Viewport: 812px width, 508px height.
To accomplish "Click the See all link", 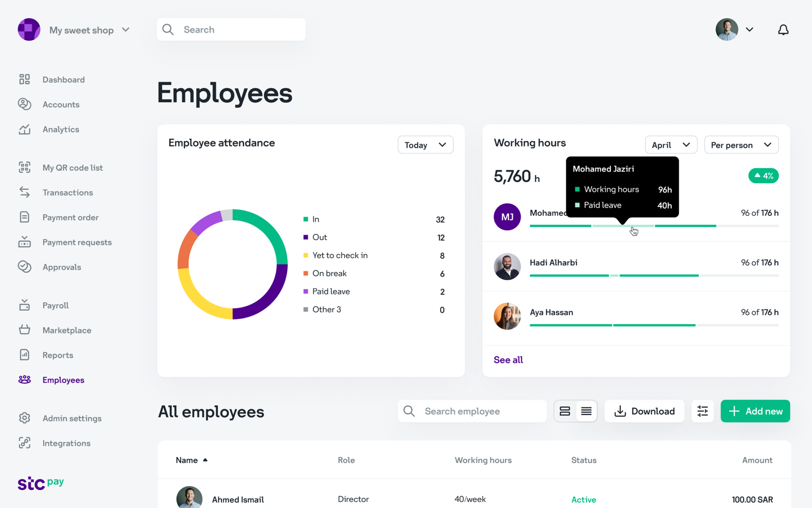I will point(508,360).
